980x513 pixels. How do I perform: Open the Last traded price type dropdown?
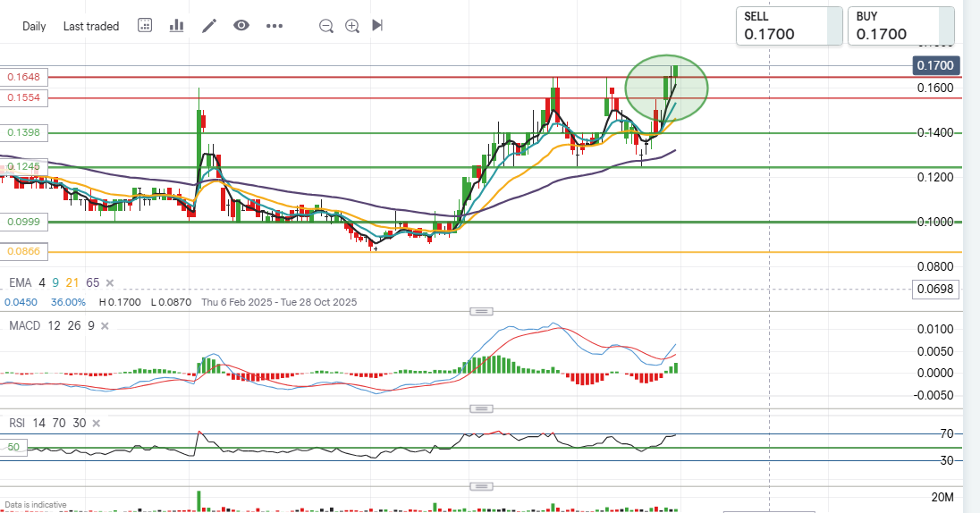point(91,26)
